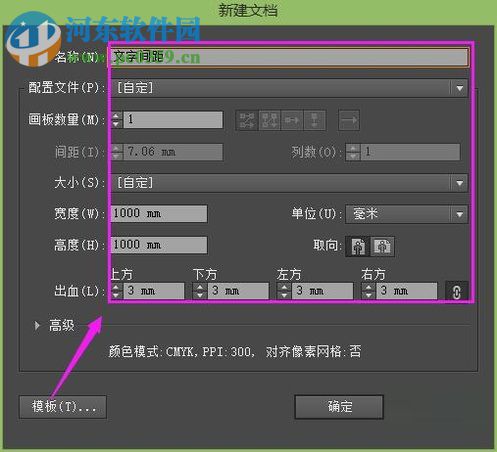Open the 配置文件 profile dropdown

(x=290, y=88)
